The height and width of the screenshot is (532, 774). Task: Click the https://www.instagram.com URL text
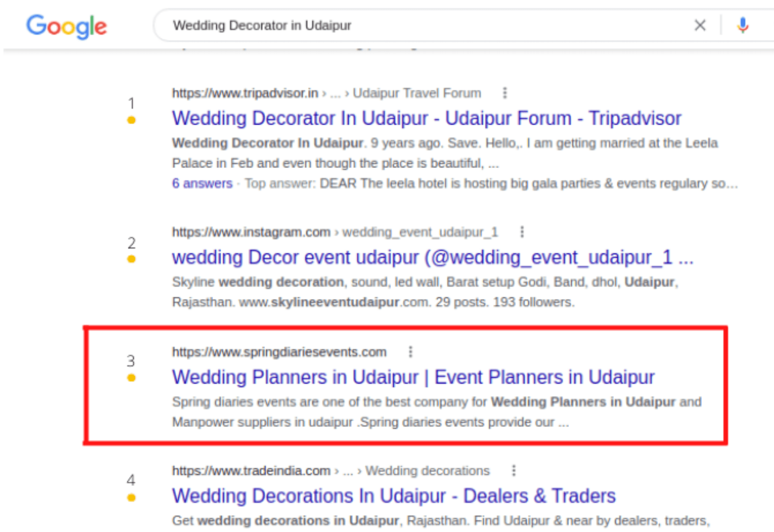click(251, 232)
